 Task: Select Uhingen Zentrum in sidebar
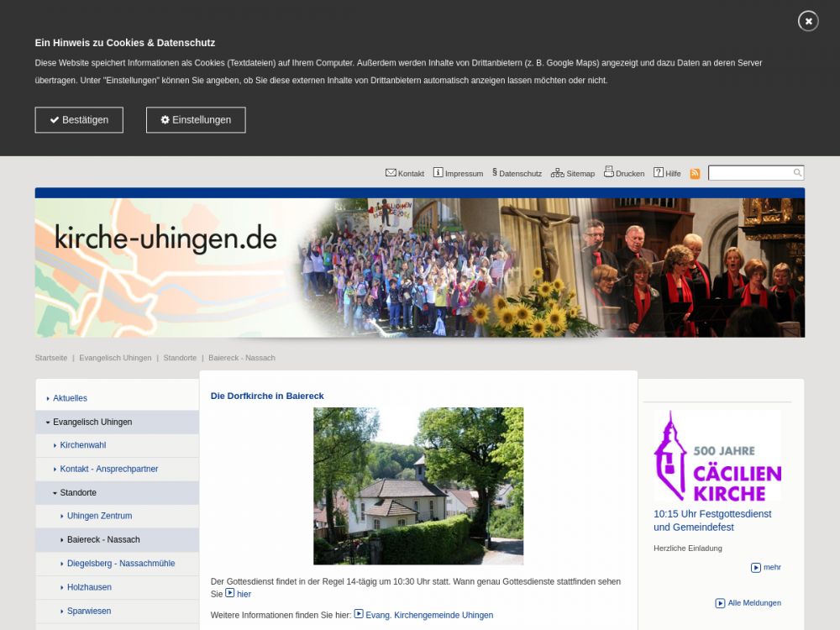pyautogui.click(x=99, y=516)
